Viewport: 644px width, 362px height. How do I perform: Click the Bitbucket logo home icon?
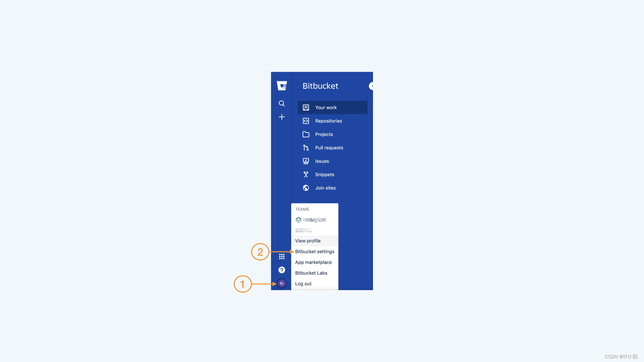point(282,86)
